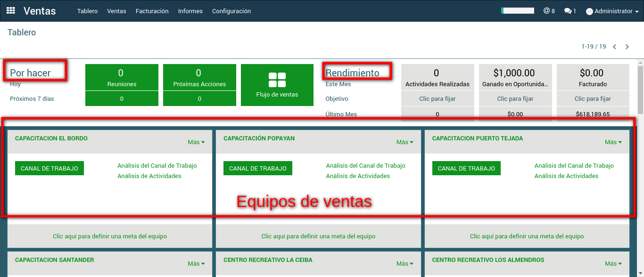Open the Configuración menu
644x277 pixels.
point(231,11)
